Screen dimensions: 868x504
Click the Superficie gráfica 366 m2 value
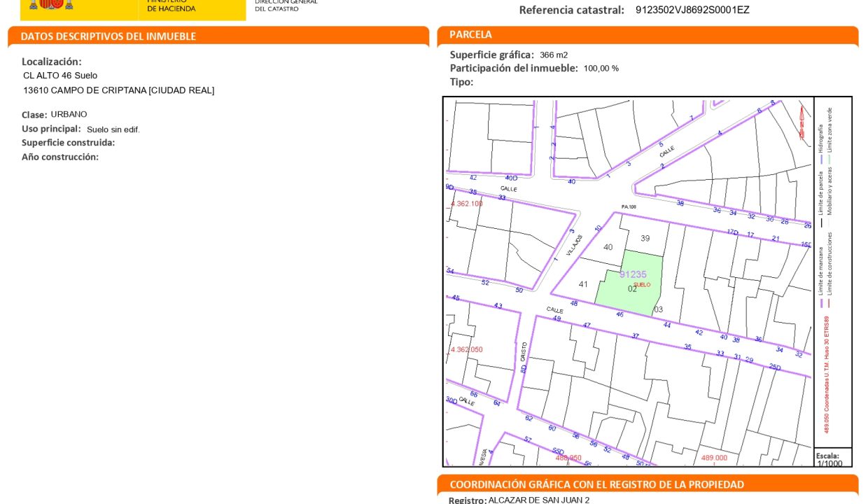click(553, 55)
